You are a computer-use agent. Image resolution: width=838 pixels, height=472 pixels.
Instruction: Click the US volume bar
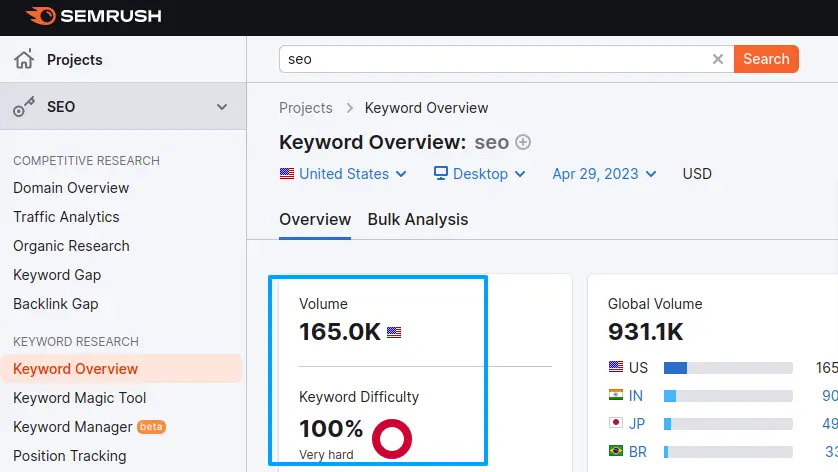(728, 368)
